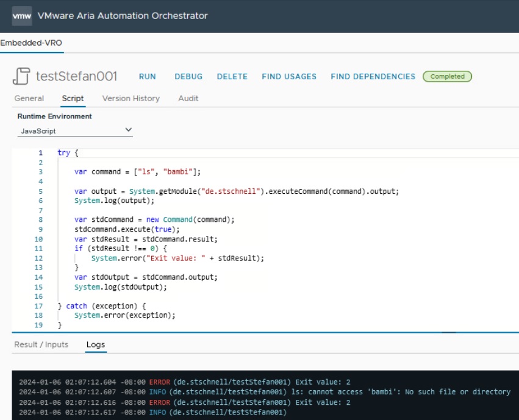The width and height of the screenshot is (519, 420).
Task: Click the vmw logo icon
Action: 22,15
